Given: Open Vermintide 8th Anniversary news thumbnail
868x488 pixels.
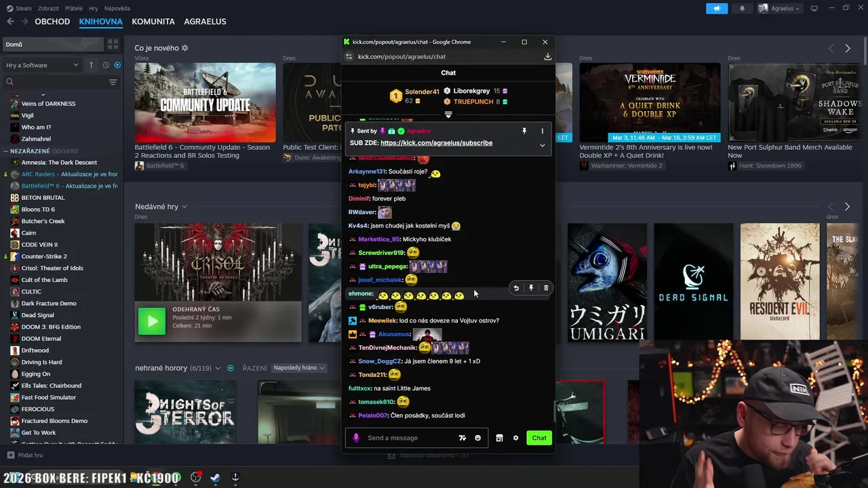Looking at the screenshot, I should [x=650, y=102].
